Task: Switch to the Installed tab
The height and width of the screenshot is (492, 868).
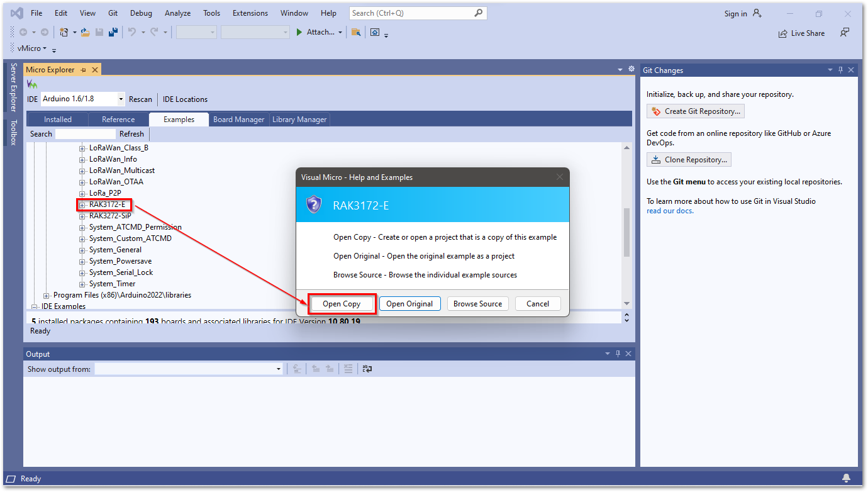Action: point(58,120)
